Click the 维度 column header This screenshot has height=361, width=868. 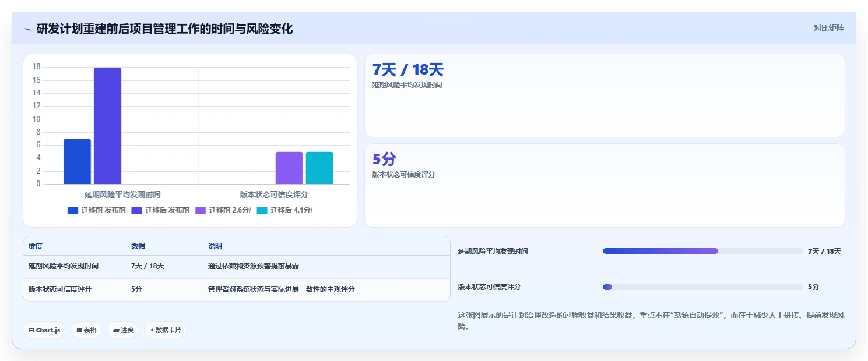[x=36, y=246]
